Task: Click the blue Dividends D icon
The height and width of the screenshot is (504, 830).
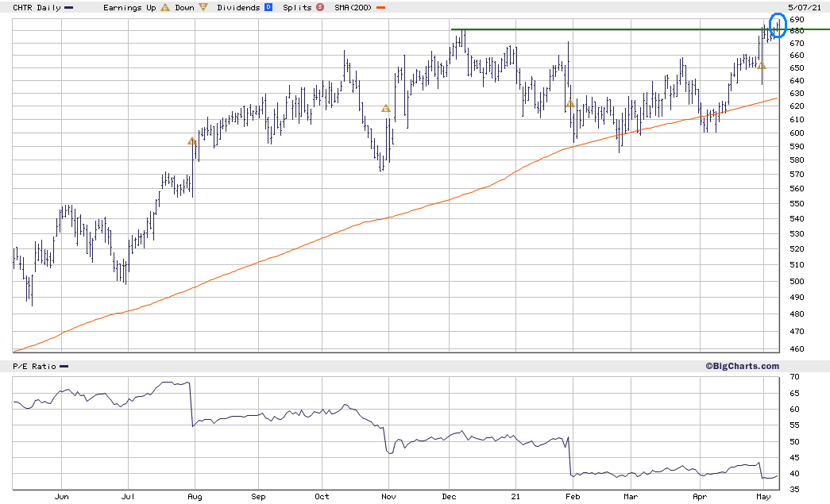Action: point(268,7)
